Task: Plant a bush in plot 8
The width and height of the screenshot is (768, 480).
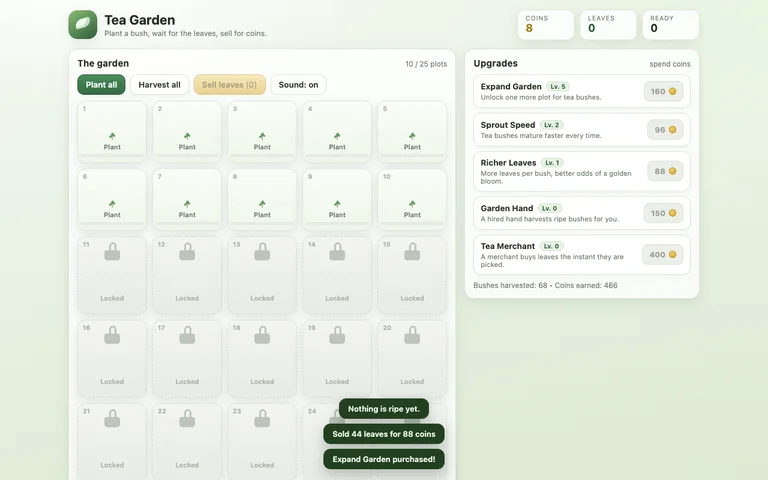Action: coord(262,199)
